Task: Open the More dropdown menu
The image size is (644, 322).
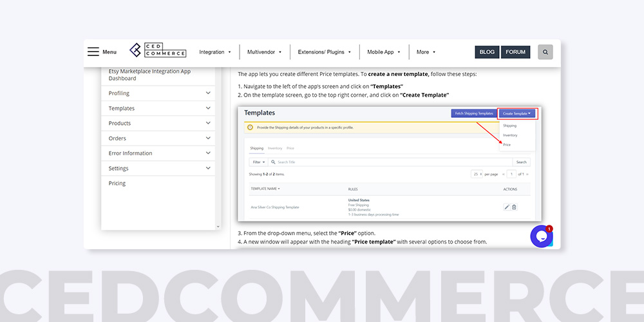Action: click(x=426, y=52)
